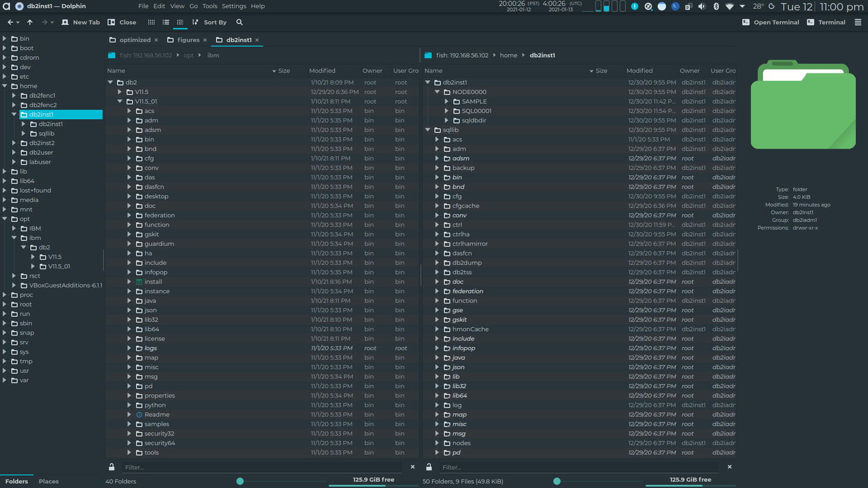Sort right pane by Owner column header
The height and width of the screenshot is (488, 868).
[690, 70]
